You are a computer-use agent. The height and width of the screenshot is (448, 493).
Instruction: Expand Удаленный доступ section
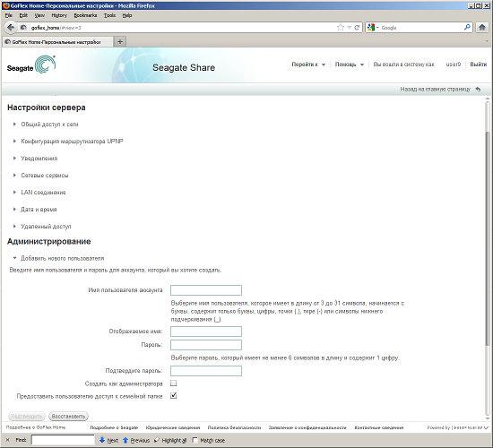pyautogui.click(x=46, y=227)
